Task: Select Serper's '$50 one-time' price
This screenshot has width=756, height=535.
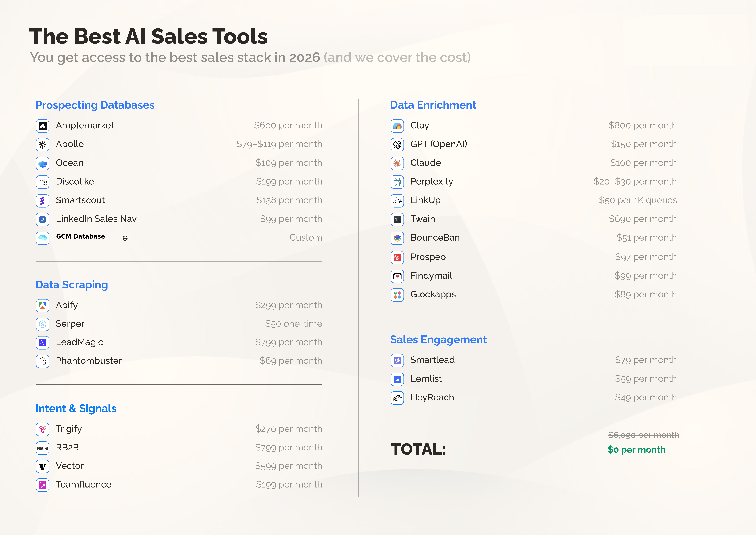Action: [294, 324]
